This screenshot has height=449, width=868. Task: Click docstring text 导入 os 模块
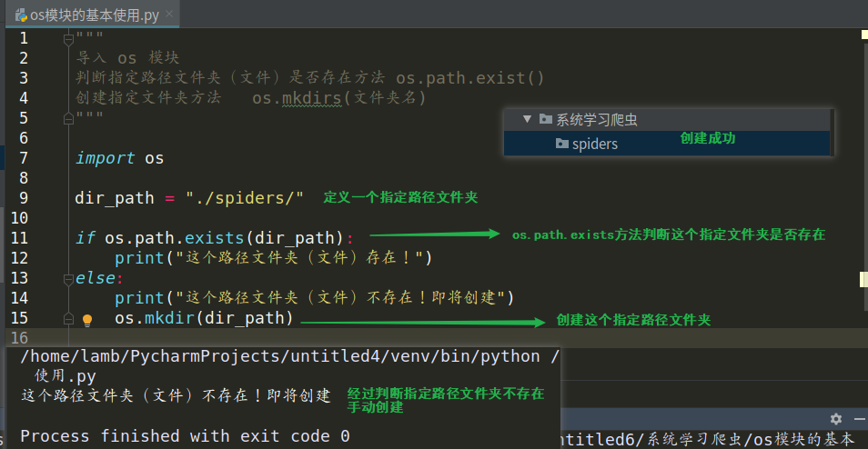point(127,58)
